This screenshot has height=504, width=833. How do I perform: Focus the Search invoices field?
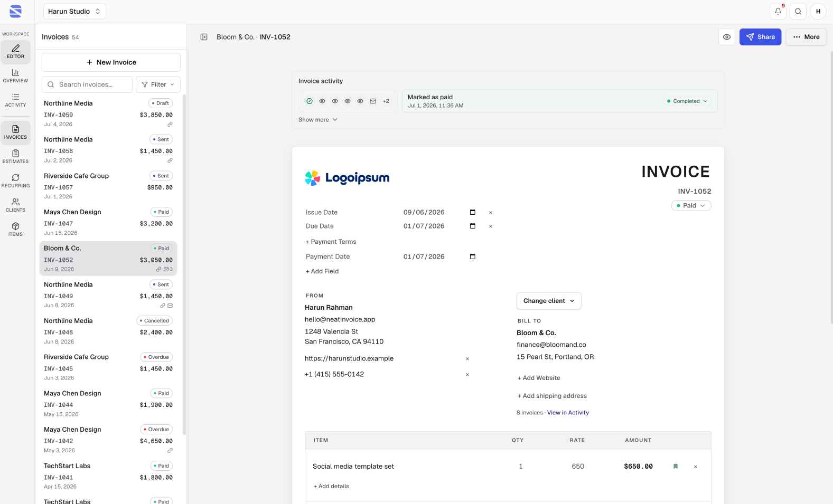point(87,84)
